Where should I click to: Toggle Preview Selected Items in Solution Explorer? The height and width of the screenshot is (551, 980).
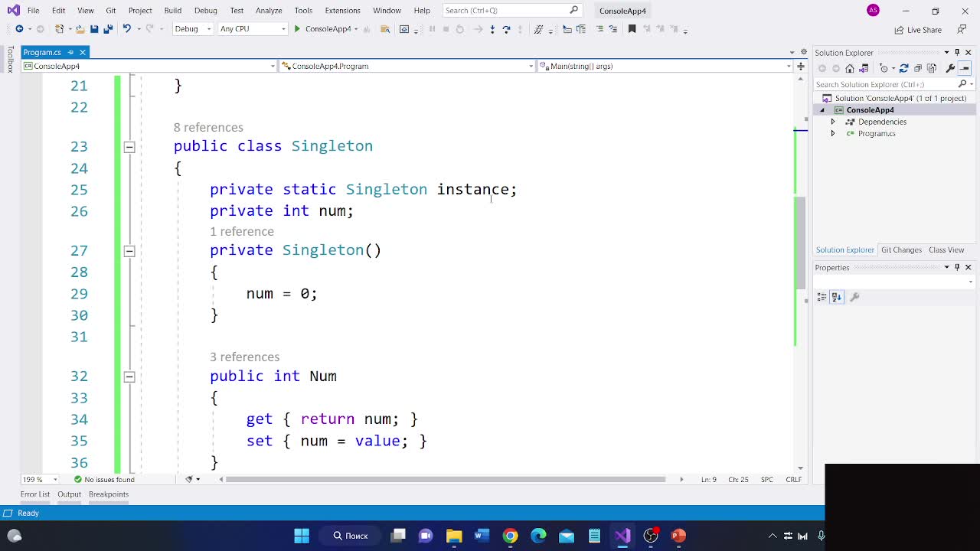[964, 68]
